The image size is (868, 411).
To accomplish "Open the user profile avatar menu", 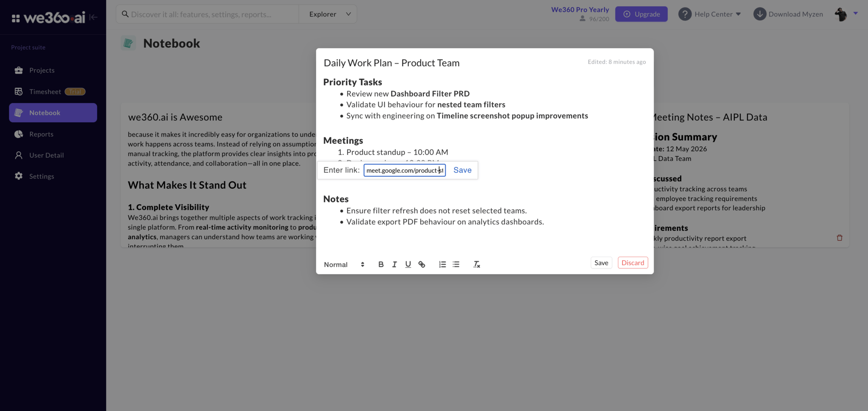I will (841, 14).
